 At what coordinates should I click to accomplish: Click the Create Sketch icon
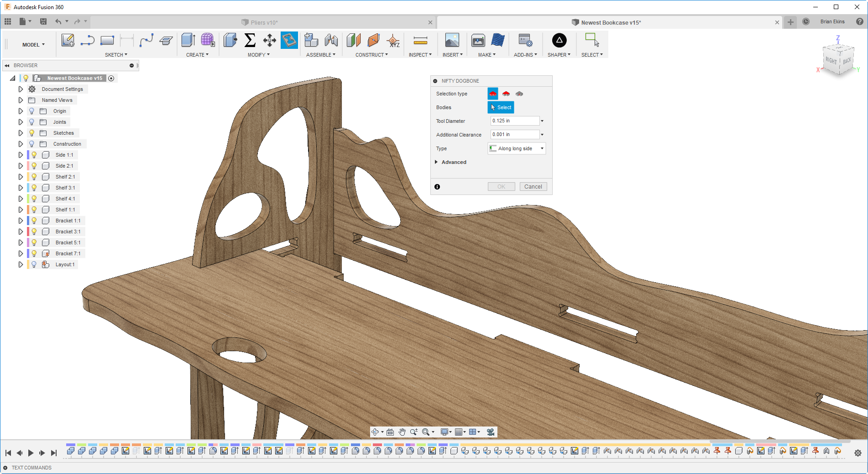(68, 41)
